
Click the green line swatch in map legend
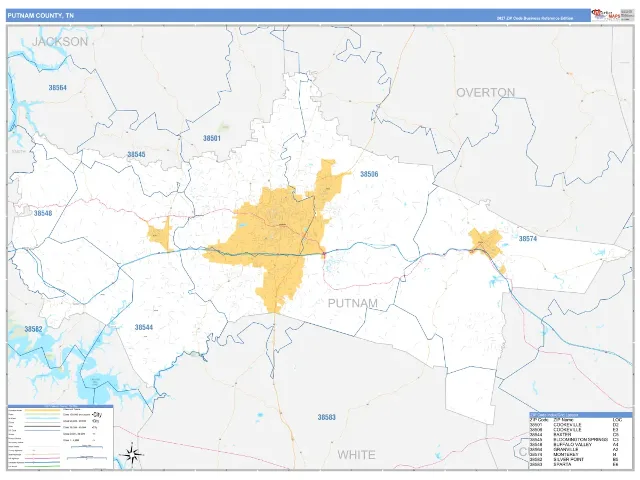pyautogui.click(x=42, y=467)
